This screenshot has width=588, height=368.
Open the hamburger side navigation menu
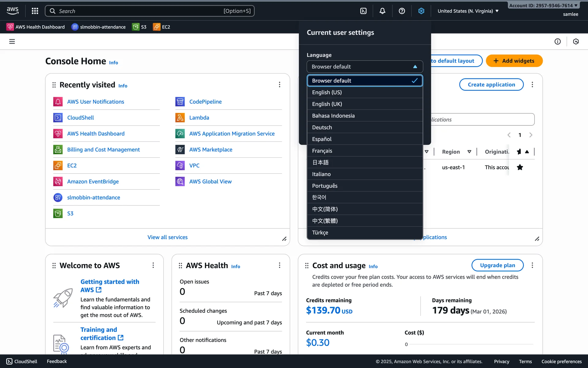pyautogui.click(x=12, y=41)
